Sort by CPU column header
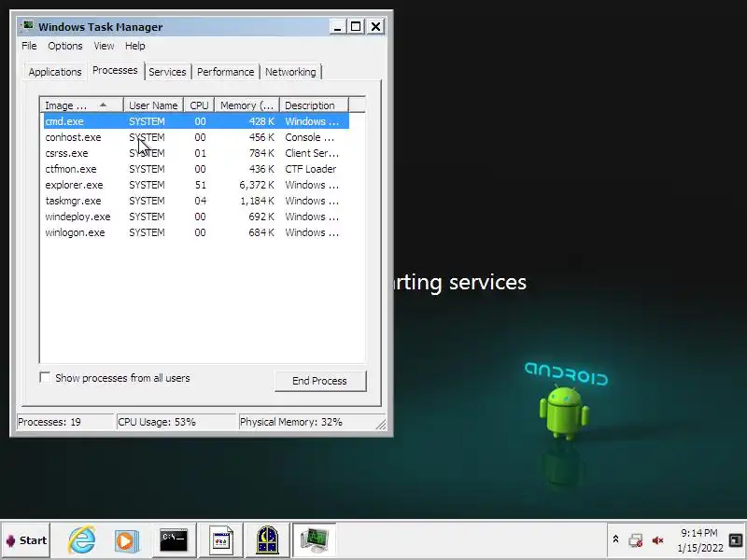This screenshot has width=747, height=560. point(199,105)
